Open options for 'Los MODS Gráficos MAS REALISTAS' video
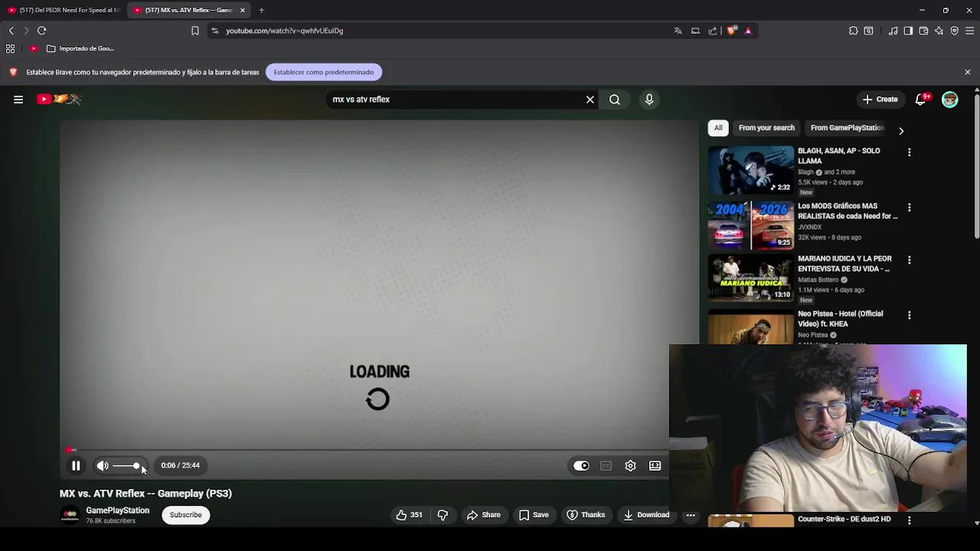 pyautogui.click(x=910, y=207)
